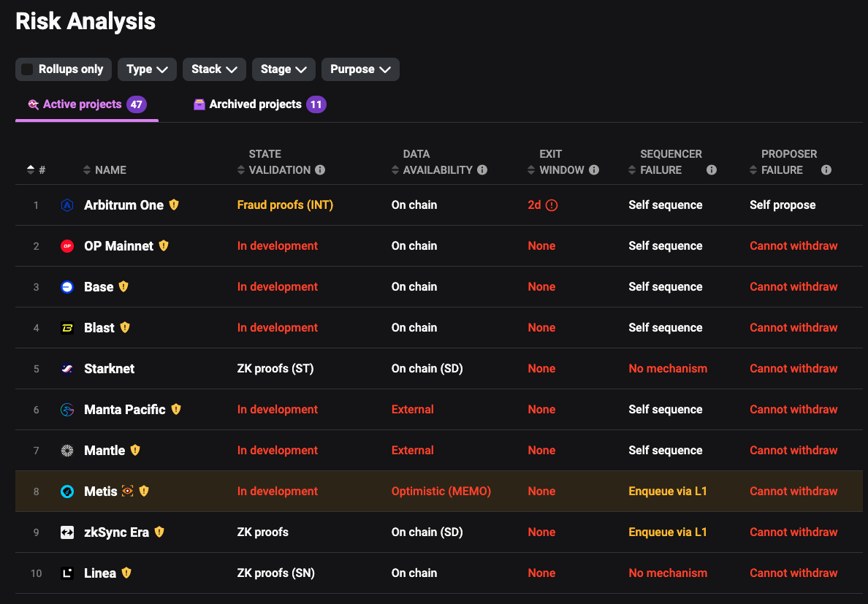The height and width of the screenshot is (604, 868).
Task: Click the info icon beside Data Availability
Action: coord(482,170)
